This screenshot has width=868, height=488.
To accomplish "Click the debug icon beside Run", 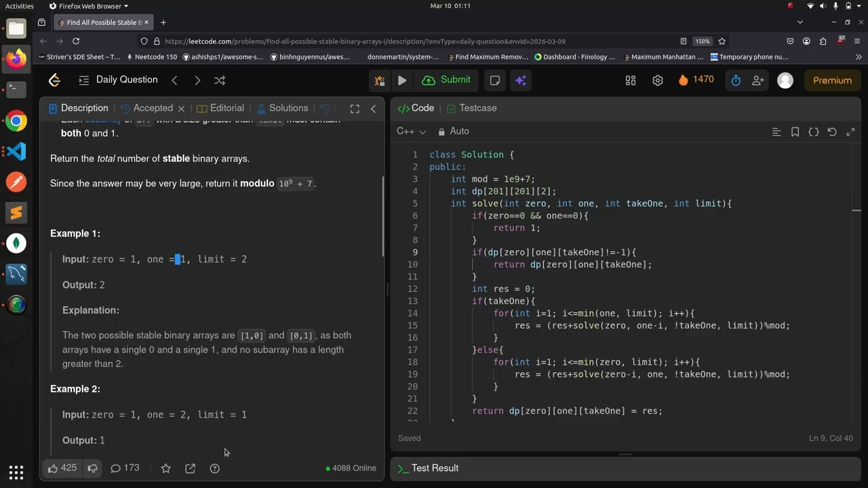I will pyautogui.click(x=380, y=80).
